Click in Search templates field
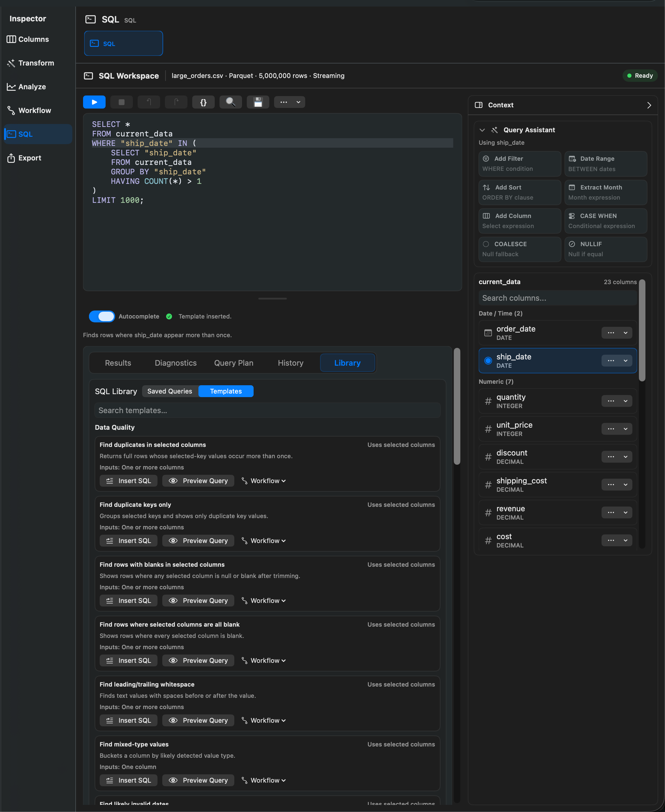The width and height of the screenshot is (665, 812). pos(267,410)
